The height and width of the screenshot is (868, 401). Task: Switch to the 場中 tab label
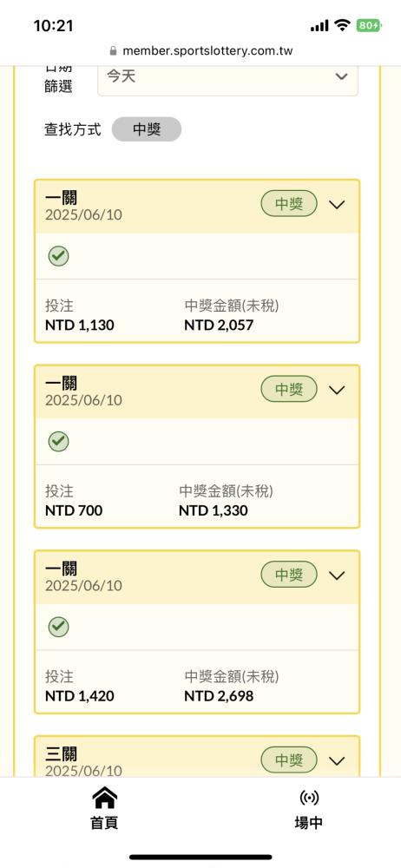pyautogui.click(x=308, y=823)
